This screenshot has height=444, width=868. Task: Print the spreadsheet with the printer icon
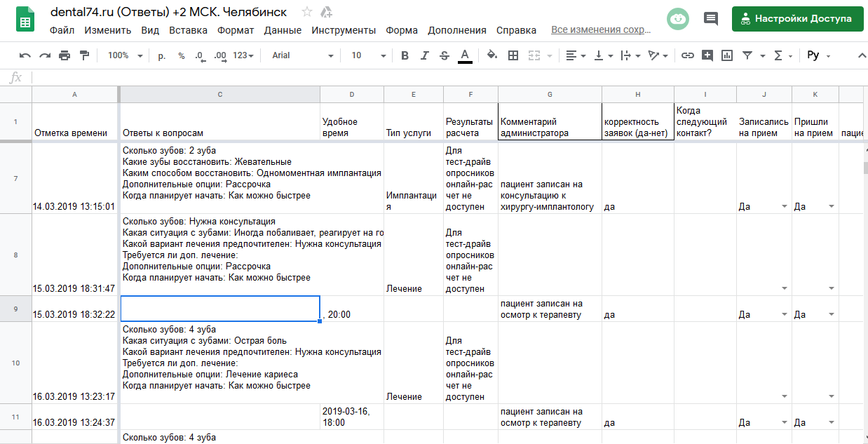coord(65,55)
